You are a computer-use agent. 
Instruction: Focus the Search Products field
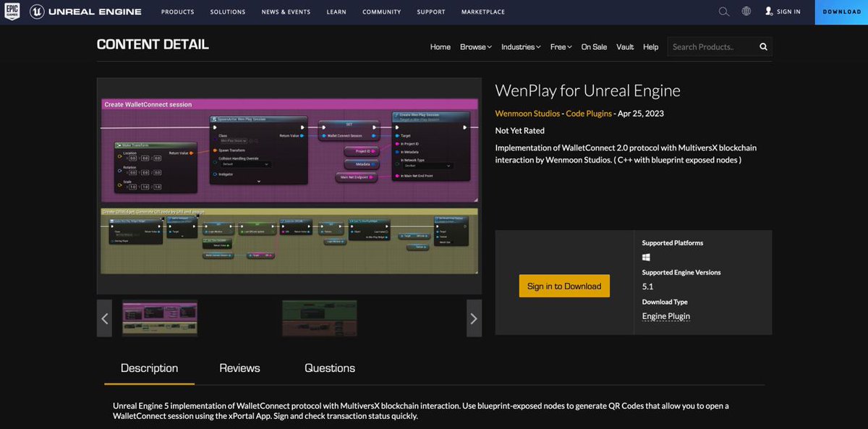(712, 47)
